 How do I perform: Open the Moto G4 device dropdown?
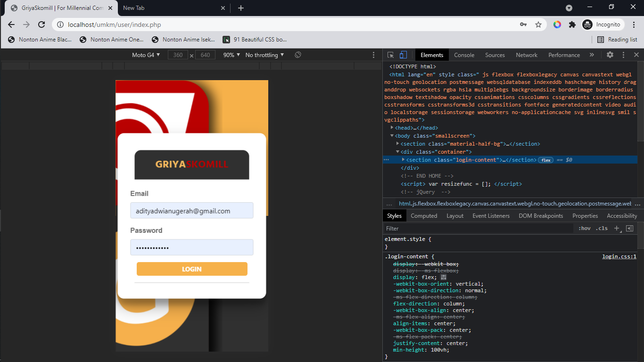(146, 55)
